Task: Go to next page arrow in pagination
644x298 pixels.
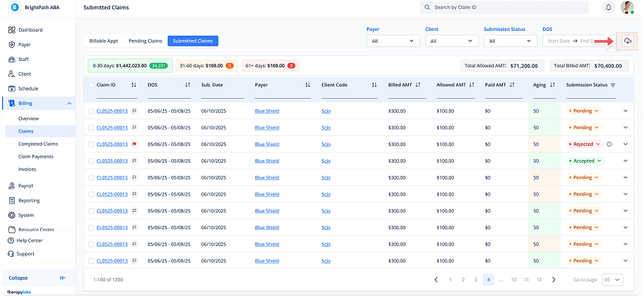Action: click(x=554, y=280)
